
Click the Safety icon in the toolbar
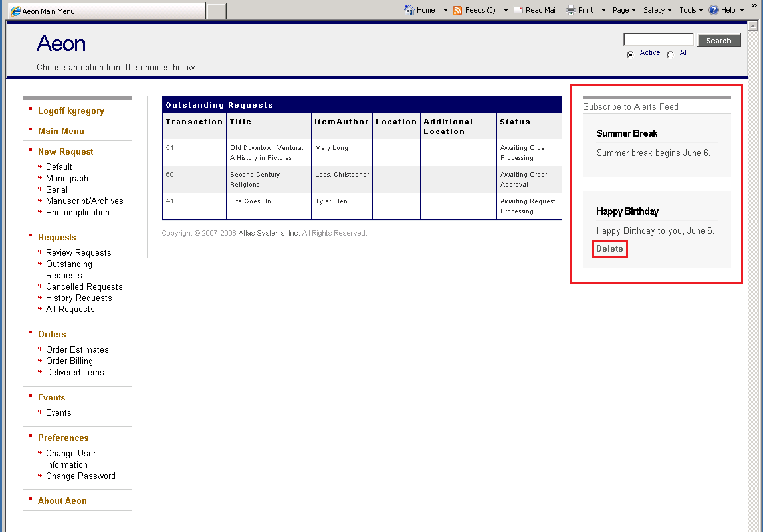(654, 10)
